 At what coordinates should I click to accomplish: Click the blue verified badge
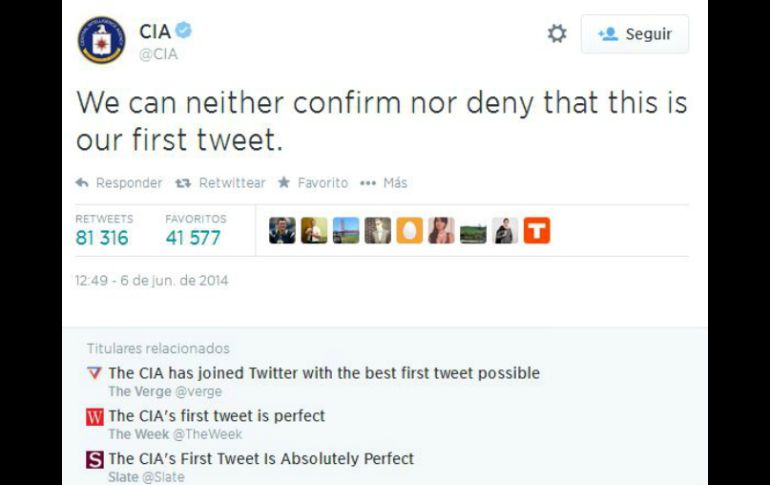pos(183,31)
